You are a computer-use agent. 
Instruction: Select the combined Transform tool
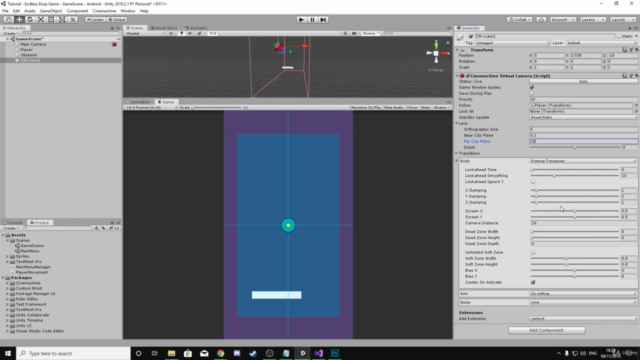coord(62,20)
